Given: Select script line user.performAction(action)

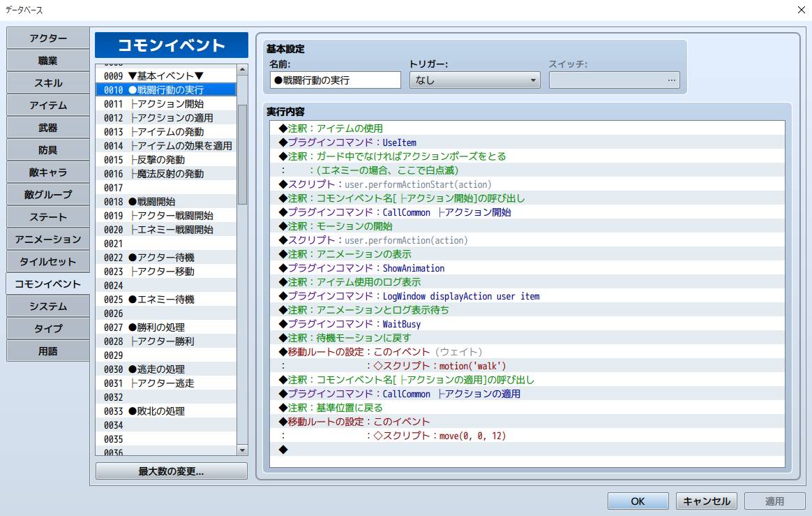Looking at the screenshot, I should pyautogui.click(x=527, y=240).
